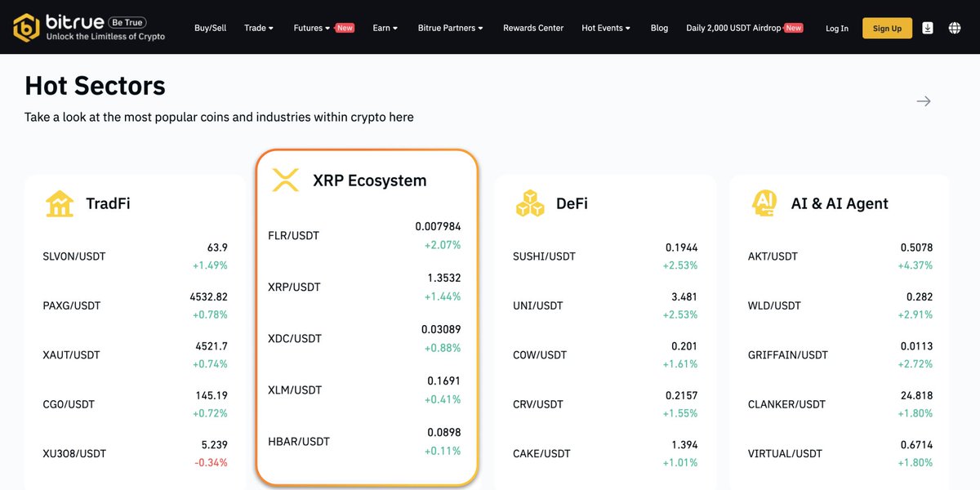The width and height of the screenshot is (980, 490).
Task: Open the Blog link
Action: [659, 28]
